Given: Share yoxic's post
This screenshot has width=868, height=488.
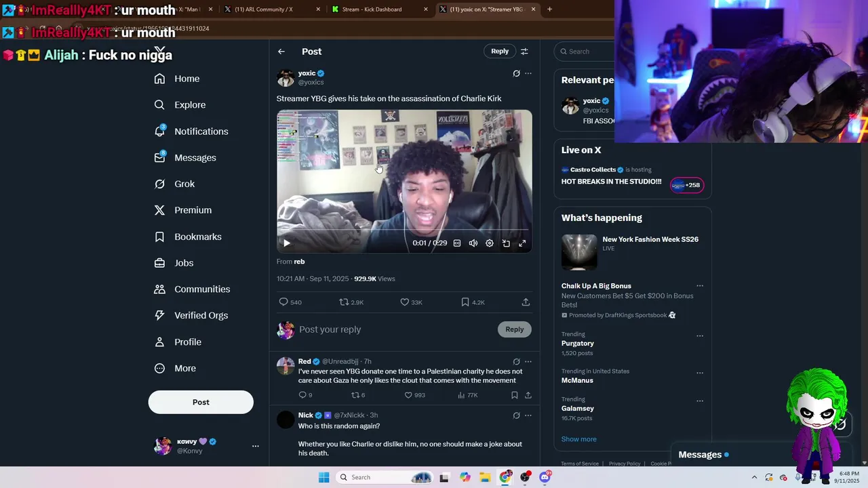Looking at the screenshot, I should [x=526, y=302].
